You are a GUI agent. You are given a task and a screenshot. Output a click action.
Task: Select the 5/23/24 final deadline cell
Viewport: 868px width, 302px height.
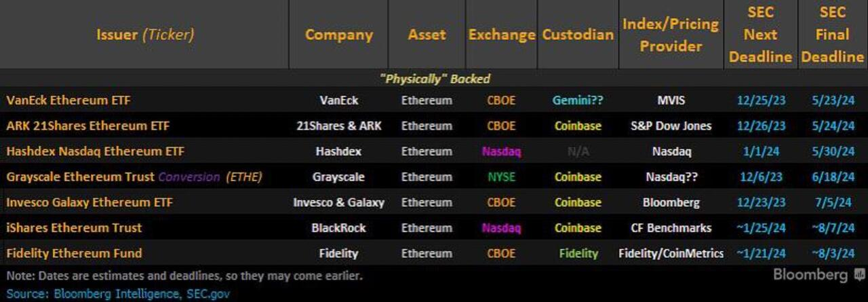pyautogui.click(x=833, y=100)
